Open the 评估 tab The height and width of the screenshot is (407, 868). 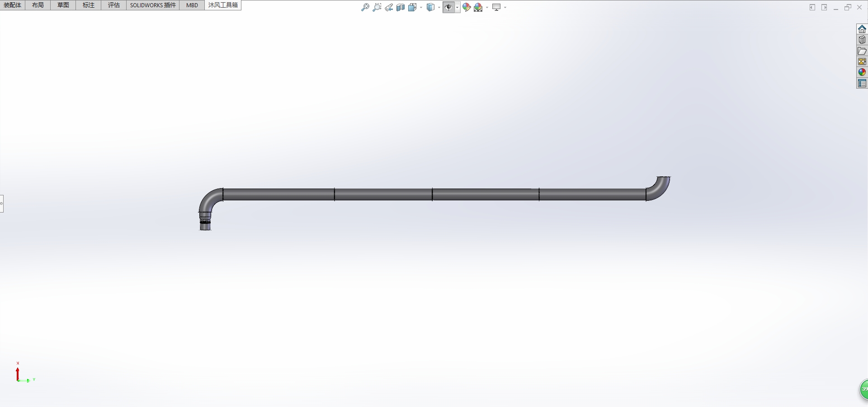tap(114, 5)
